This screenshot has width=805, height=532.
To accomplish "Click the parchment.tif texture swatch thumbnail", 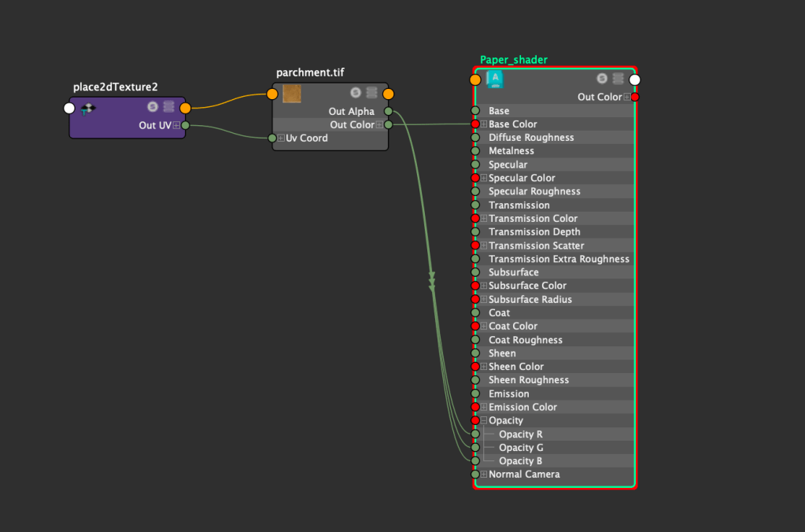I will click(292, 94).
